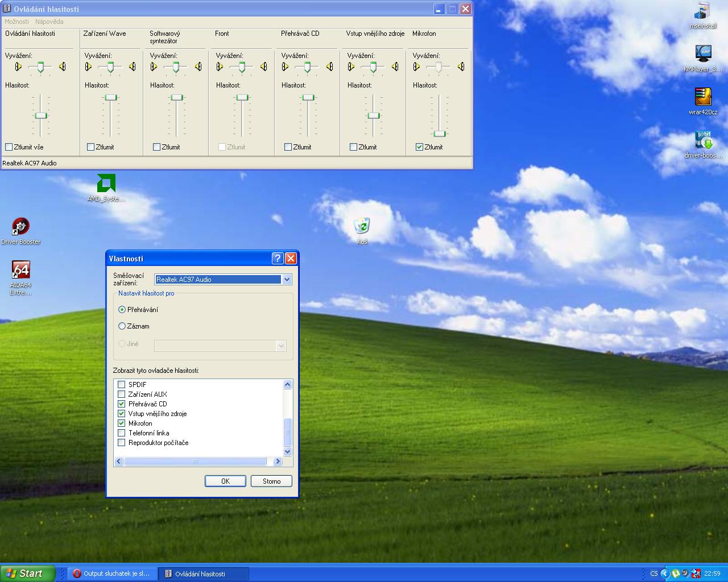Open the wrar420cz installer icon
The width and height of the screenshot is (728, 582).
click(x=704, y=97)
